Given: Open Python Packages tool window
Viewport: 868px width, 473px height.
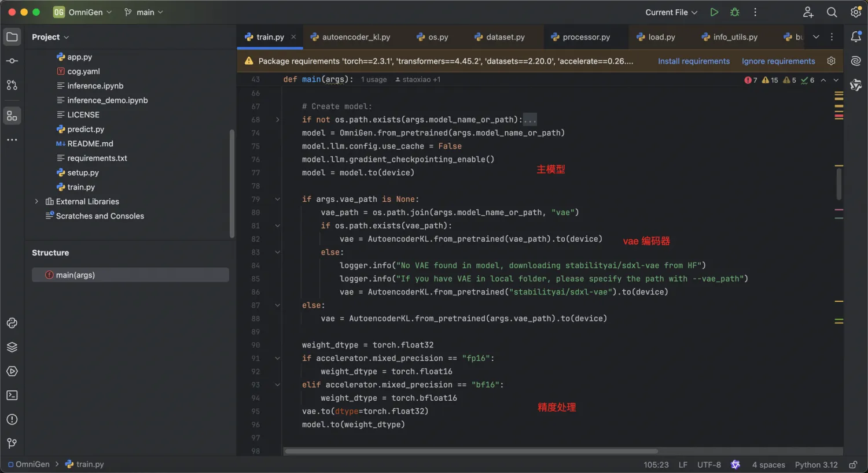Looking at the screenshot, I should pyautogui.click(x=12, y=347).
